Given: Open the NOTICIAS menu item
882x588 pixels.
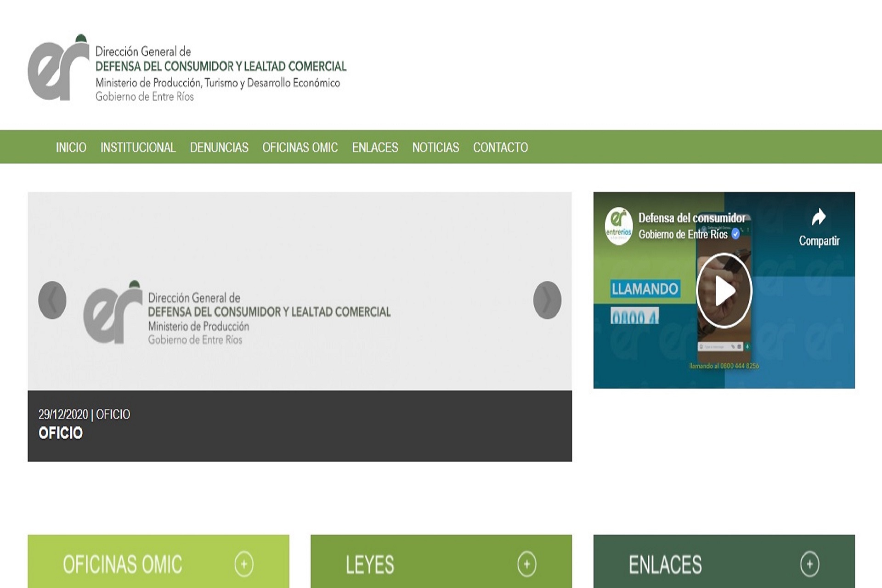Looking at the screenshot, I should click(x=435, y=147).
